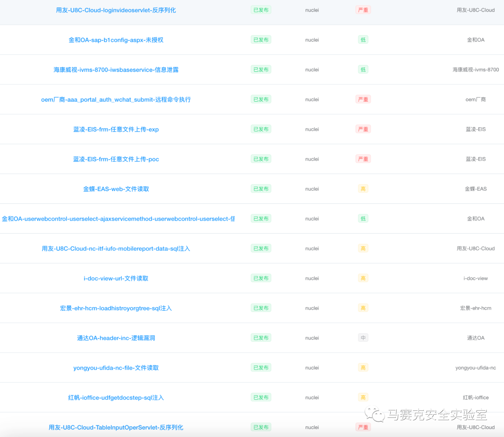Open 金和OA-sap-b1config-aspx-未授权 entry

(x=116, y=40)
